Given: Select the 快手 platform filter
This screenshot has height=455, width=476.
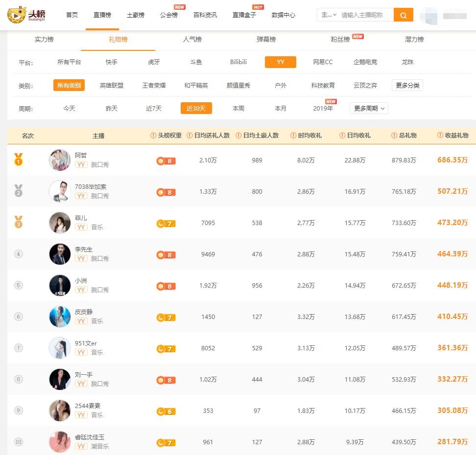Looking at the screenshot, I should pyautogui.click(x=112, y=62).
